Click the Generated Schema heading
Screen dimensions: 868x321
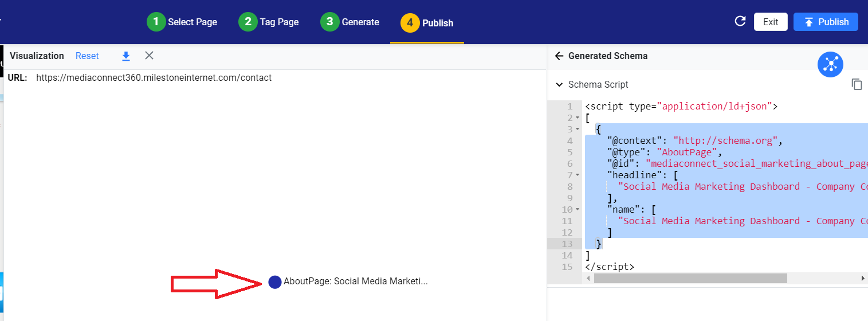[x=608, y=56]
